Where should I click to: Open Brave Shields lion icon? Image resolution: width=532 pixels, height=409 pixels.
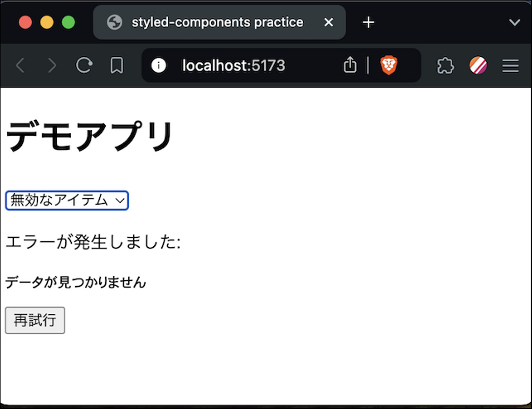click(389, 65)
